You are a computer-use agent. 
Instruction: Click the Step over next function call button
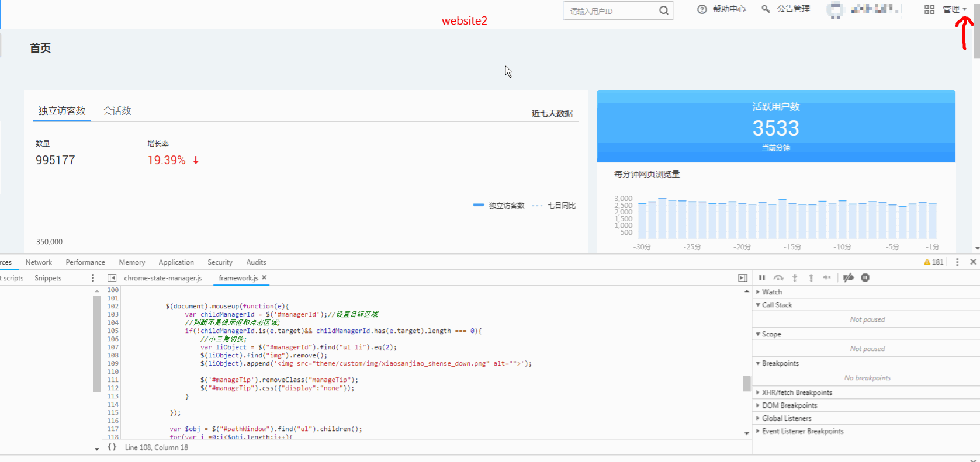(x=778, y=277)
